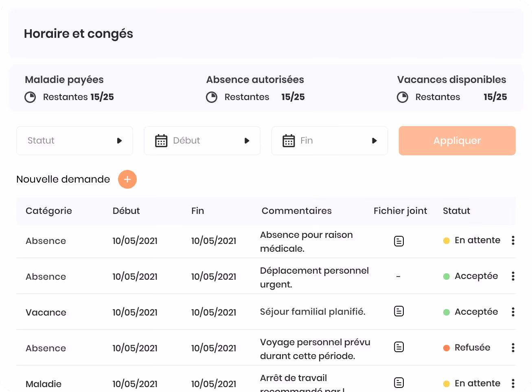The height and width of the screenshot is (392, 532).
Task: Click the Fichier joint column header
Action: pos(401,211)
